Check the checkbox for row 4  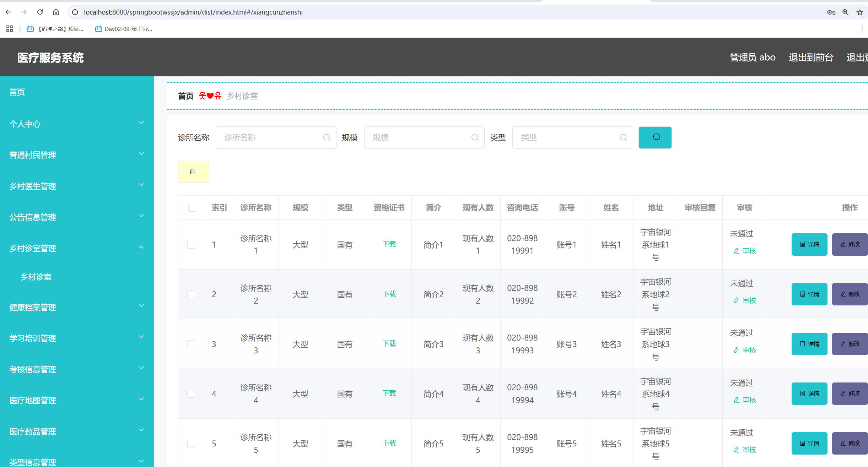(x=191, y=394)
